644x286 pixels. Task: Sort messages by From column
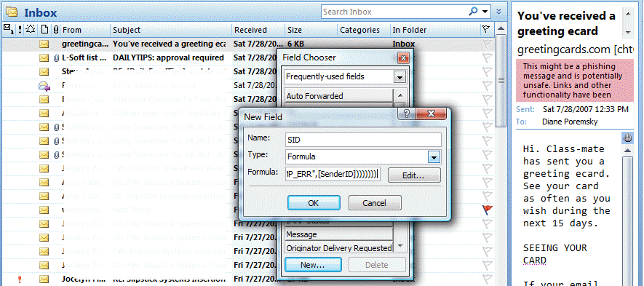pyautogui.click(x=85, y=30)
